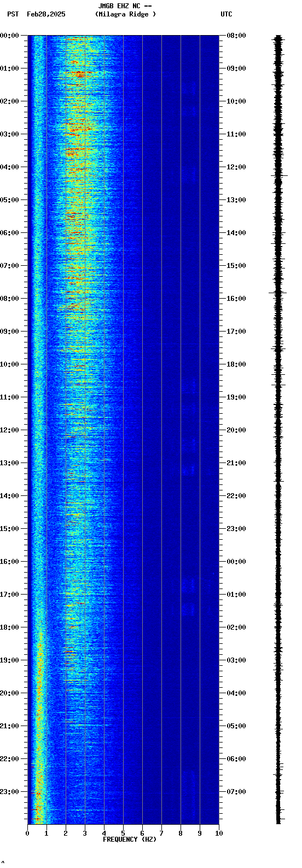302x868 pixels.
Task: Select the 07:00 PST time label
Action: pyautogui.click(x=10, y=266)
